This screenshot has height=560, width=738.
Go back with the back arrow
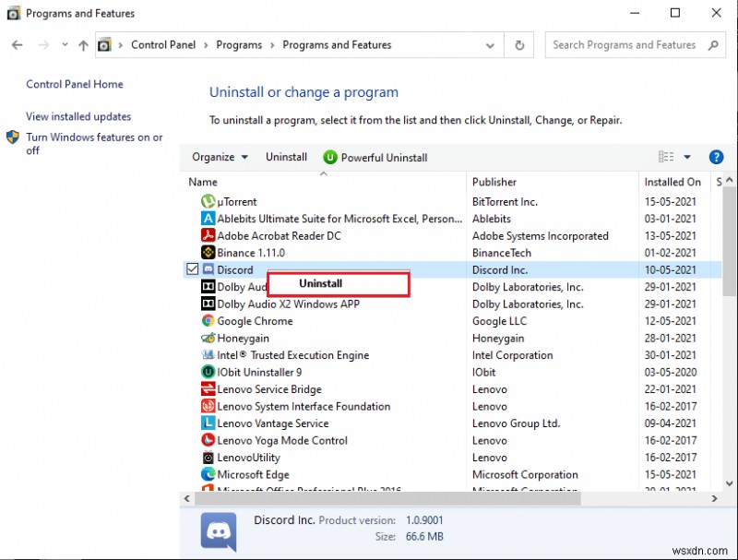tap(18, 45)
